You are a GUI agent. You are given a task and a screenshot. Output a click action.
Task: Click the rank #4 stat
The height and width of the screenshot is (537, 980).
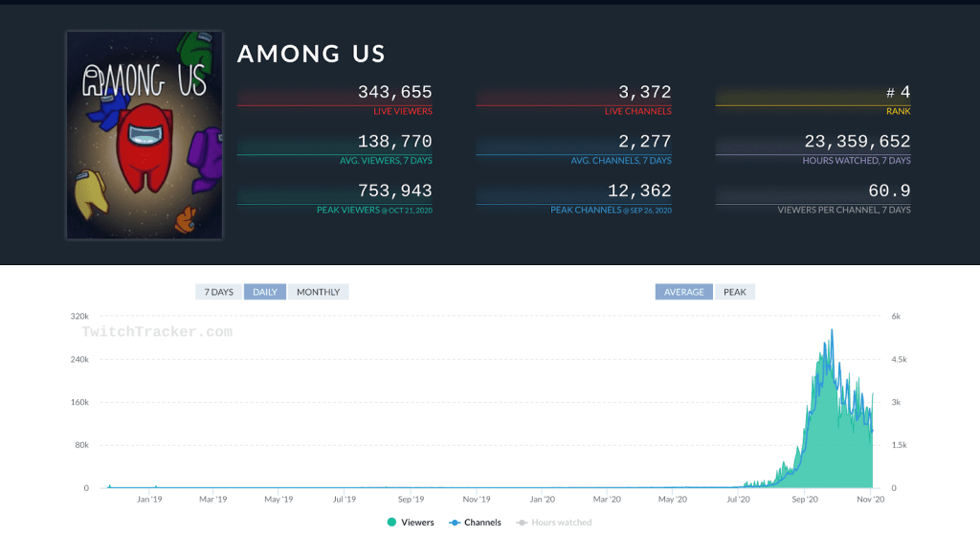pos(898,93)
